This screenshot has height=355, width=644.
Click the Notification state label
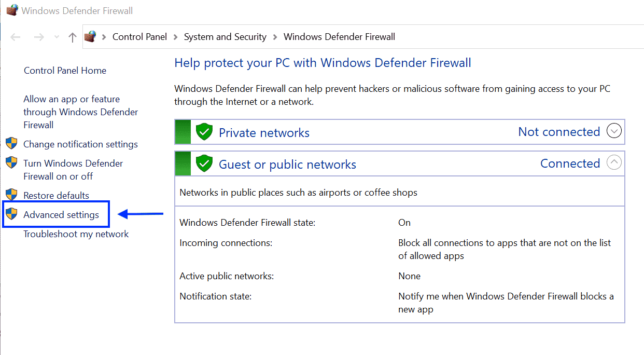(x=215, y=296)
